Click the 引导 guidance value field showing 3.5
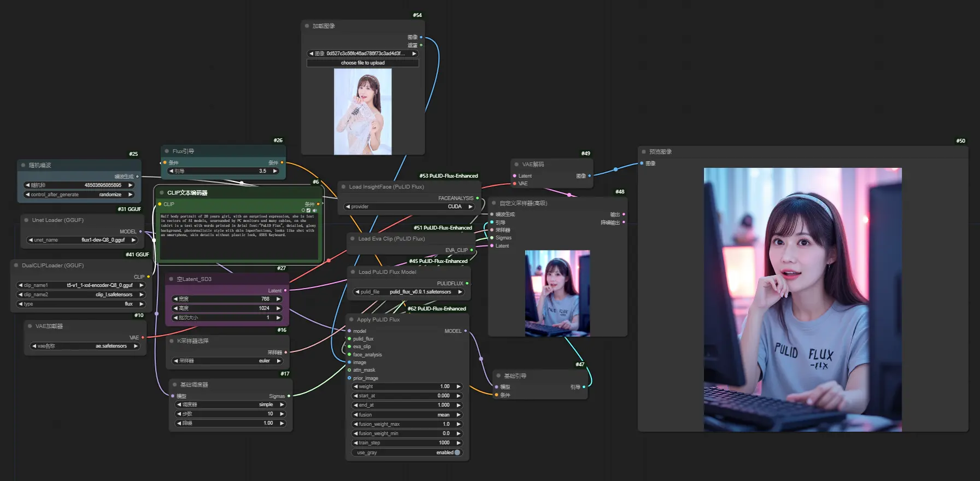Image resolution: width=980 pixels, height=481 pixels. (x=222, y=171)
